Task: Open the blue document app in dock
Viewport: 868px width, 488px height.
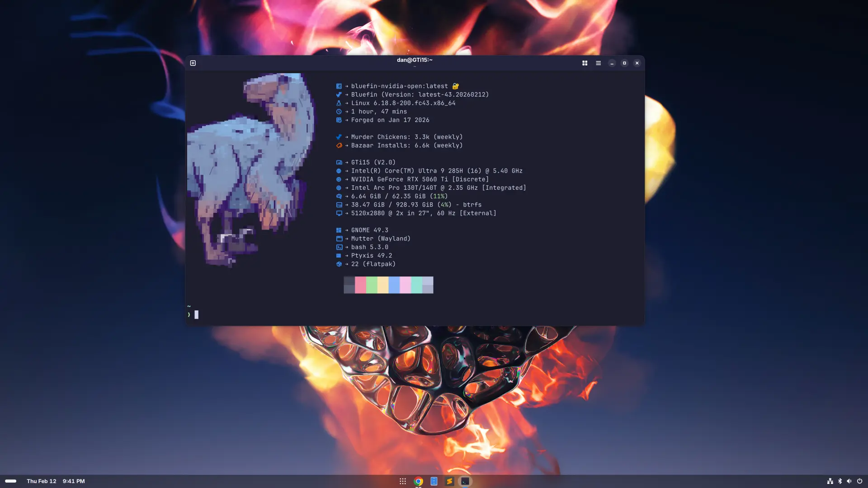Action: coord(434,481)
